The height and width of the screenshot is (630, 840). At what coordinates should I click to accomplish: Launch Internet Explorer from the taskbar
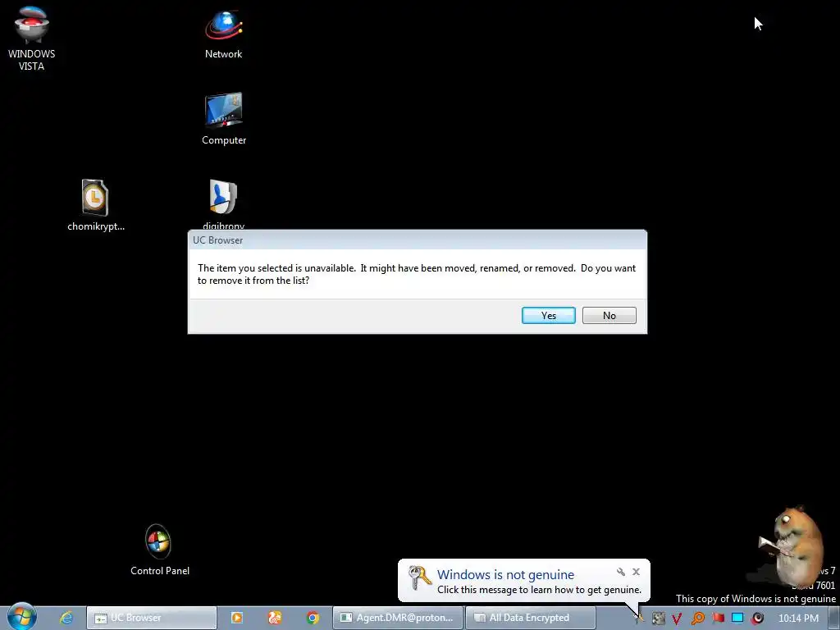pyautogui.click(x=66, y=618)
